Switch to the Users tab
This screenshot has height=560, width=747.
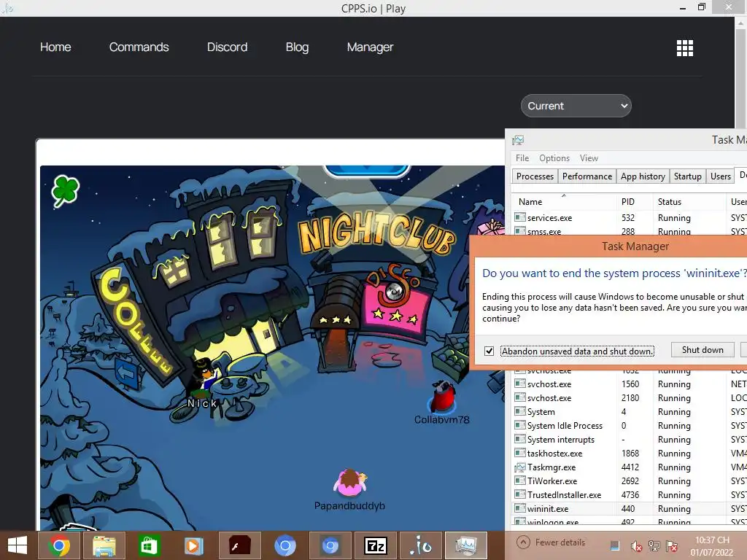720,176
